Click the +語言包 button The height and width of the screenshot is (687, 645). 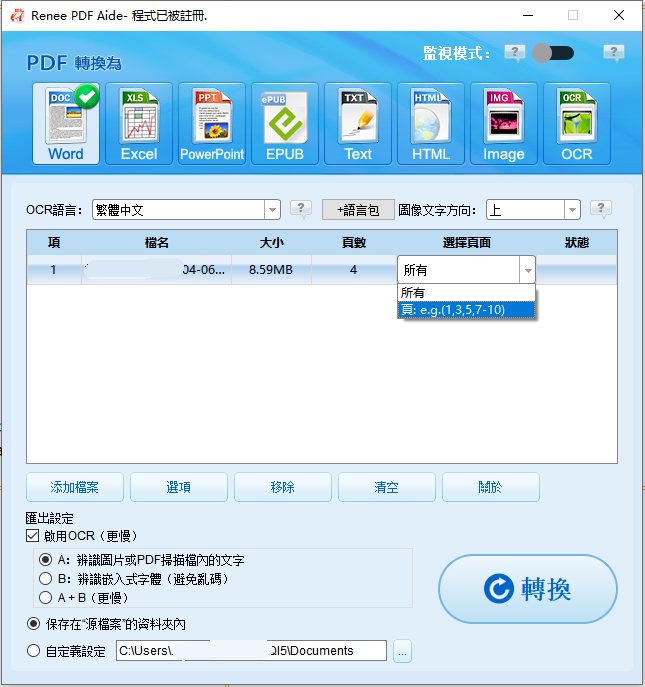358,210
